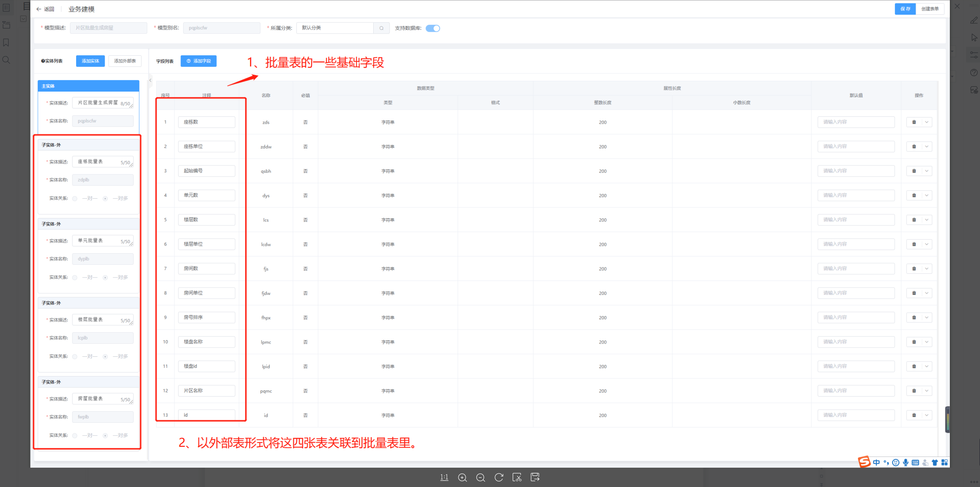
Task: Click default value input for 座栋数 row
Action: click(856, 122)
